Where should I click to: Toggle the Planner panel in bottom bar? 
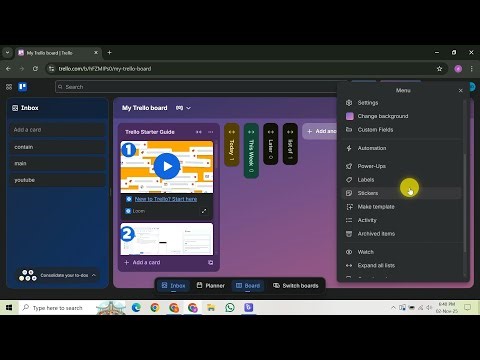click(x=211, y=286)
